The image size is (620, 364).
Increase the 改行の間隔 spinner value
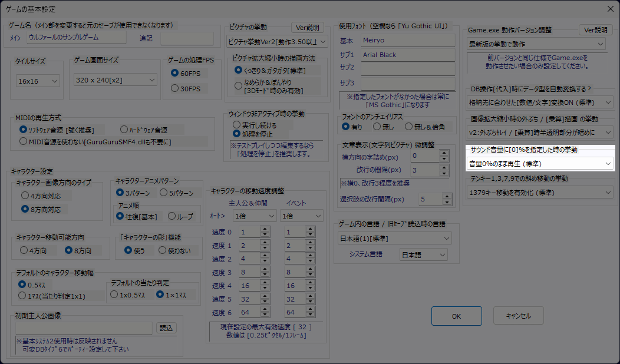pyautogui.click(x=445, y=167)
